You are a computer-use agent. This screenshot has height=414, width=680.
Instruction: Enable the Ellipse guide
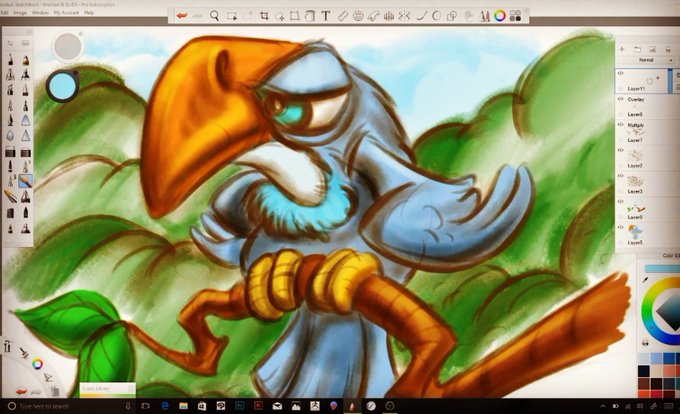point(358,16)
